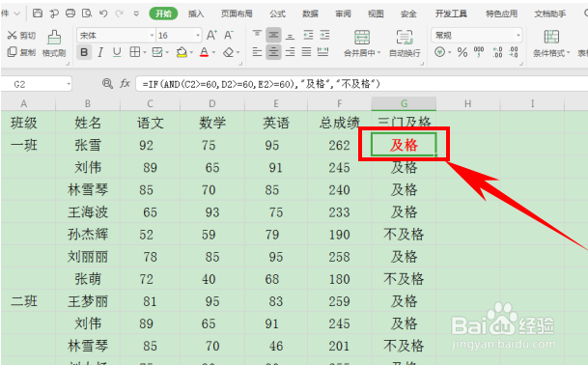Toggle Italic formatting
The height and width of the screenshot is (365, 588).
pyautogui.click(x=100, y=52)
